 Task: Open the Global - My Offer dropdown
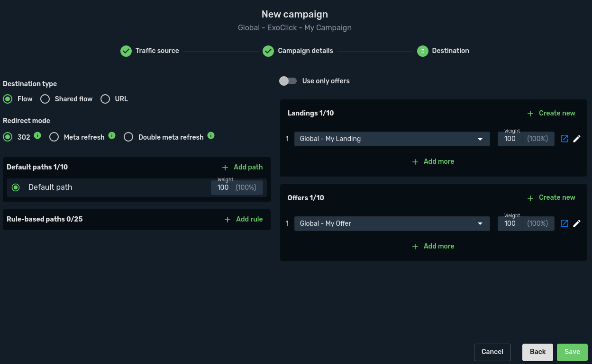pos(392,223)
